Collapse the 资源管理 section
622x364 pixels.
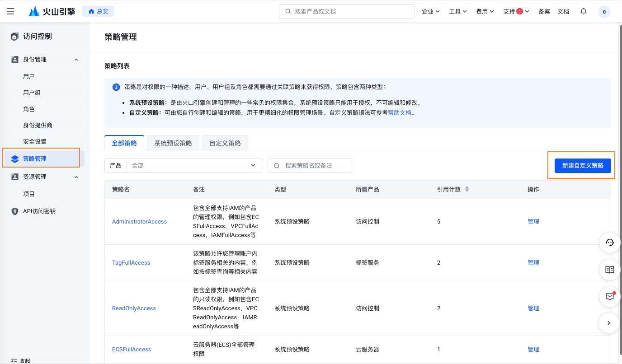click(76, 177)
